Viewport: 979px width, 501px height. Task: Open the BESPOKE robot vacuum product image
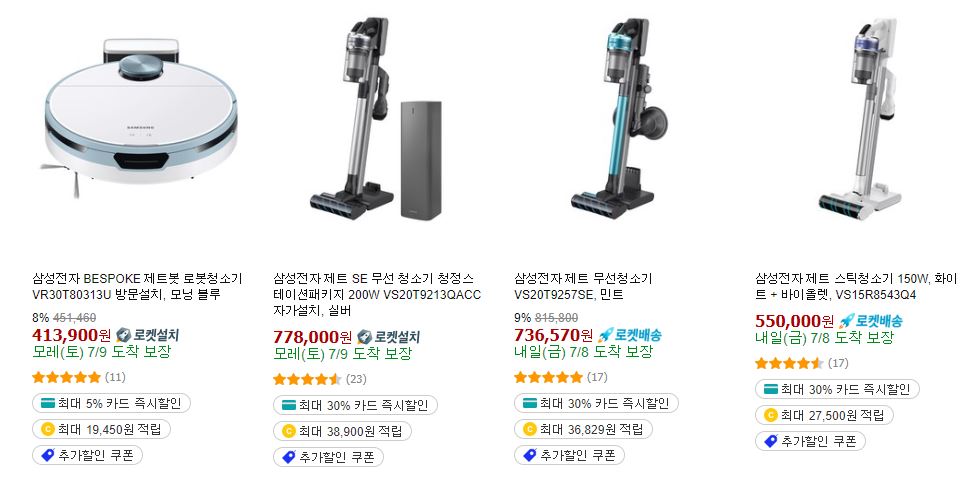140,119
